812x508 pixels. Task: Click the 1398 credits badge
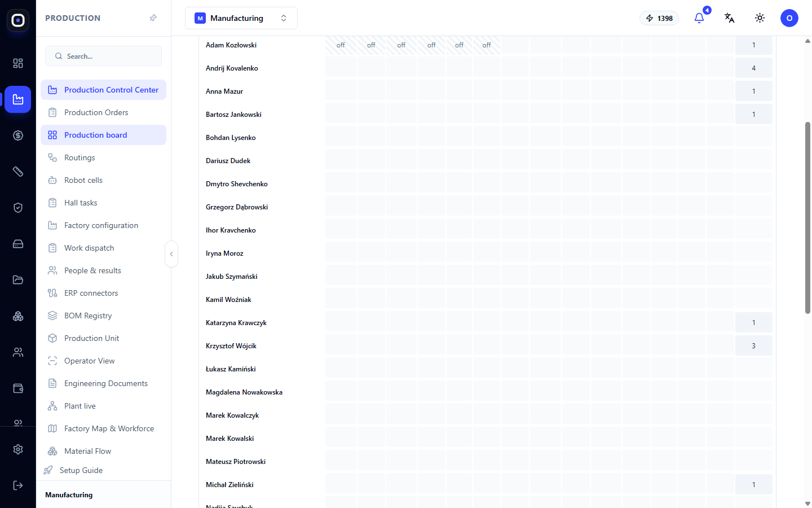(x=659, y=18)
